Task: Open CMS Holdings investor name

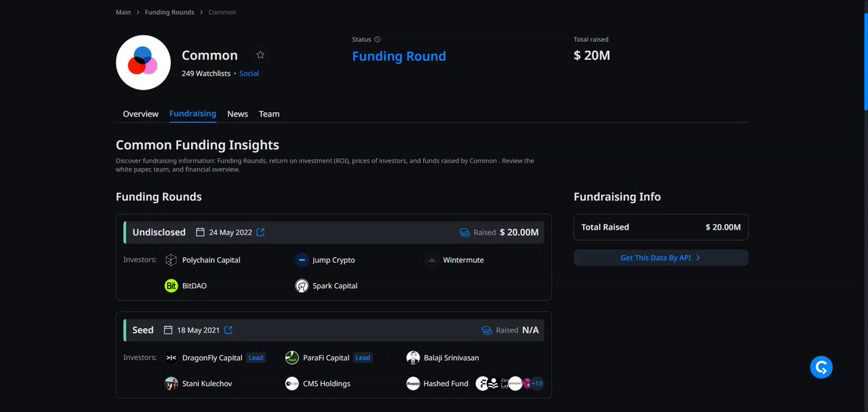Action: [x=326, y=384]
